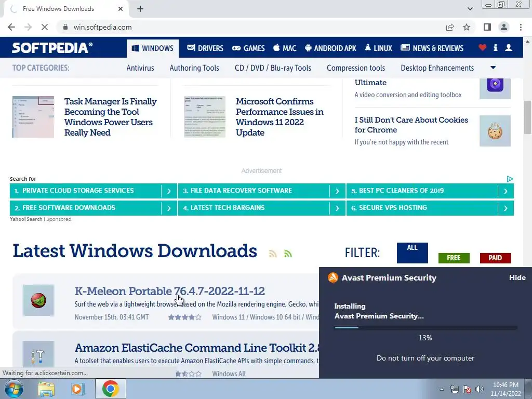Viewport: 532px width, 399px height.
Task: Click arrow beside Best PC Cleaners
Action: coord(506,191)
